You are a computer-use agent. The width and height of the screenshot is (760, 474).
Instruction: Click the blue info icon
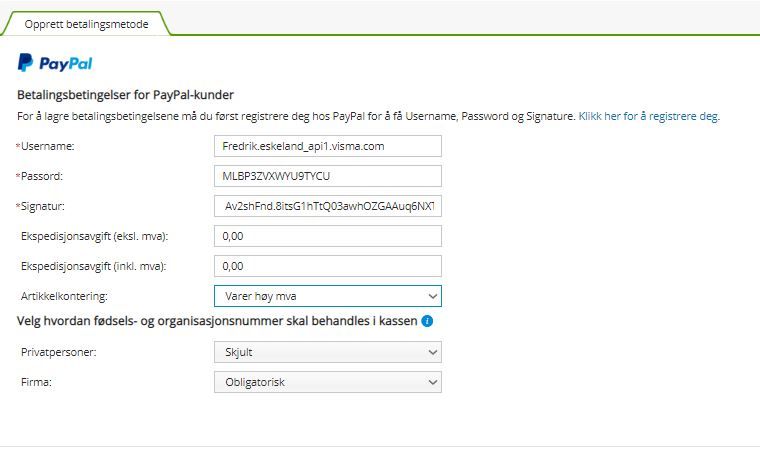click(427, 321)
